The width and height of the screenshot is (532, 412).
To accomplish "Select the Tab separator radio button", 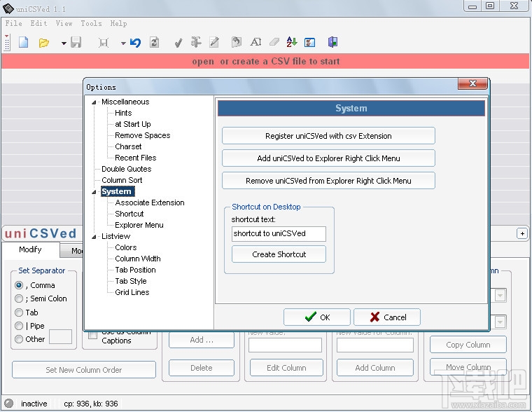I will pyautogui.click(x=19, y=313).
